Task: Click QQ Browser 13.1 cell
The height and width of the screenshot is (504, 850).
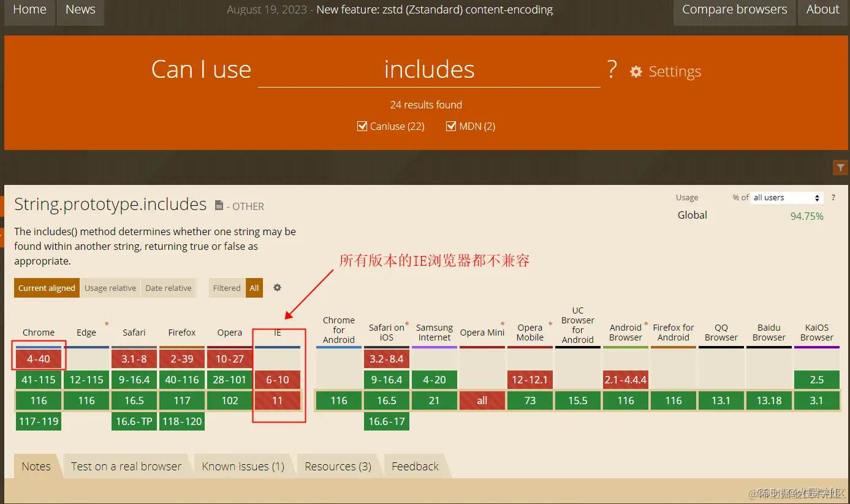Action: tap(721, 401)
